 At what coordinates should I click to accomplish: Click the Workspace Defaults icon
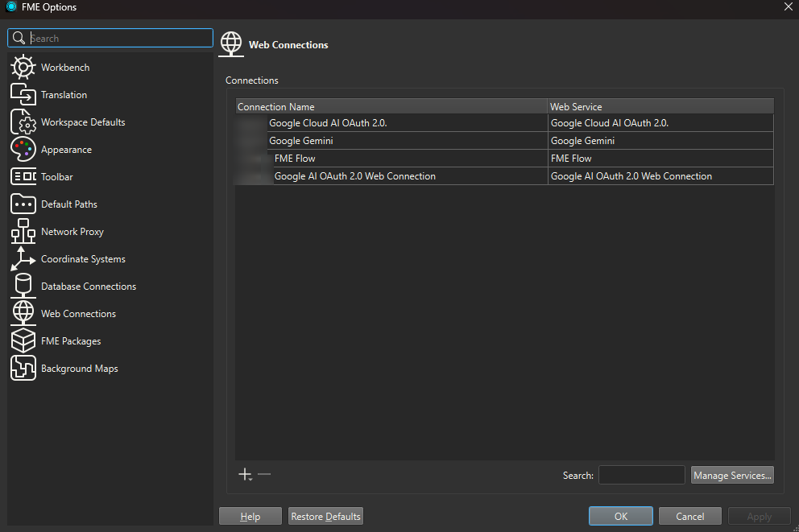click(x=23, y=122)
